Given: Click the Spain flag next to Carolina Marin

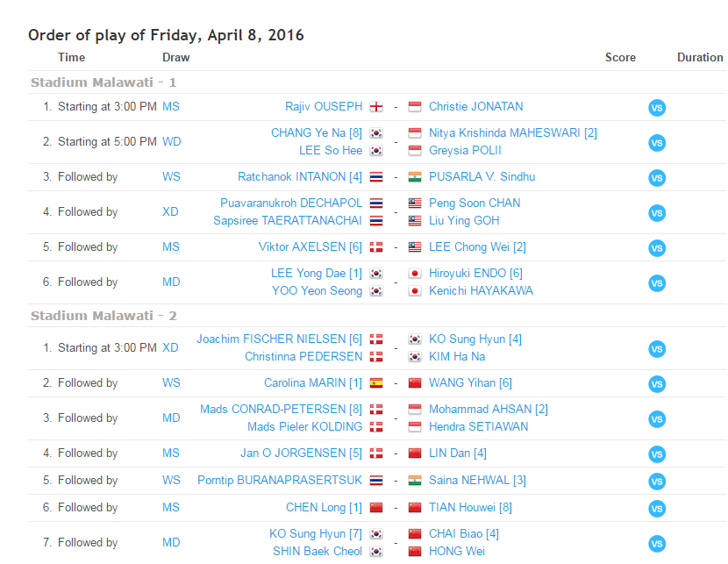Looking at the screenshot, I should (x=376, y=383).
